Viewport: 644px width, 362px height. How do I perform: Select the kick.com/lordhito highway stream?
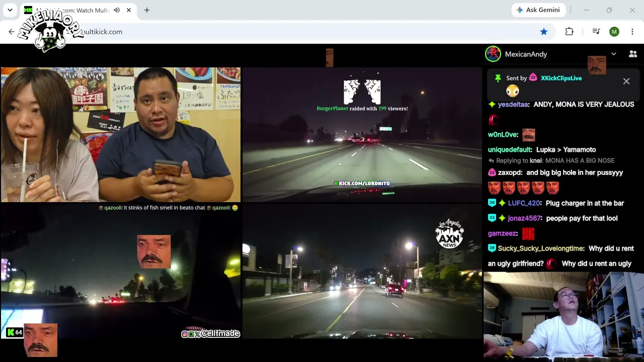pos(362,135)
